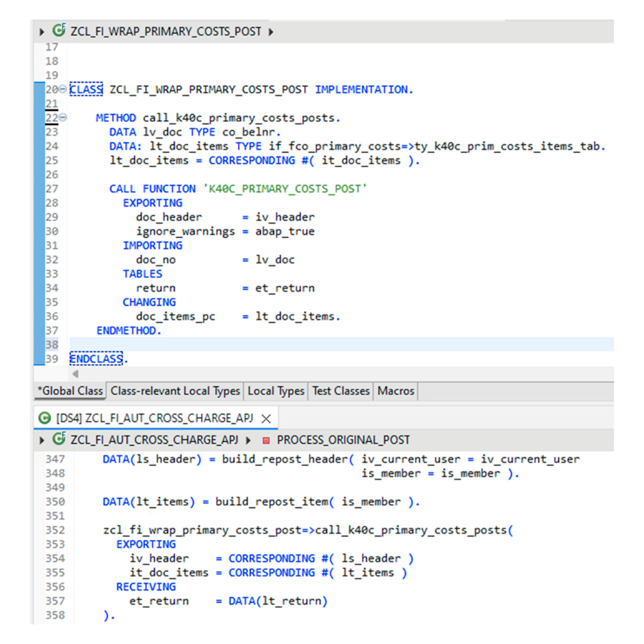Collapse the METHOD block at line 22
The height and width of the screenshot is (644, 644).
[62, 118]
